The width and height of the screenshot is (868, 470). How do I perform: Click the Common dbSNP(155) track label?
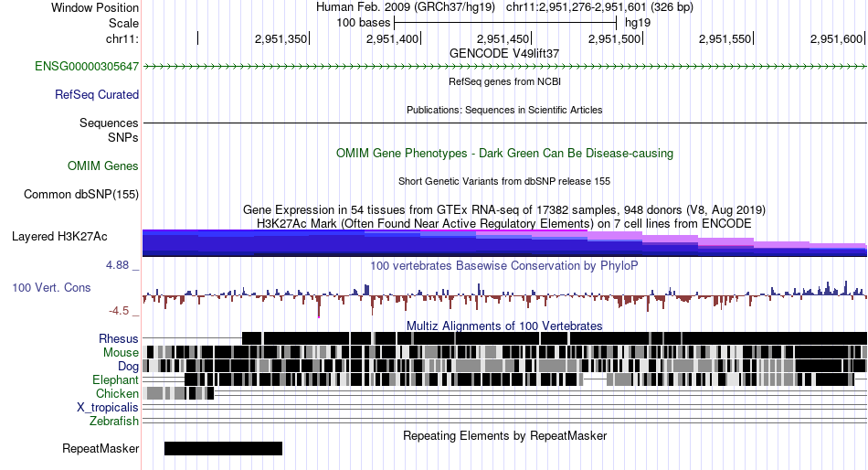81,195
